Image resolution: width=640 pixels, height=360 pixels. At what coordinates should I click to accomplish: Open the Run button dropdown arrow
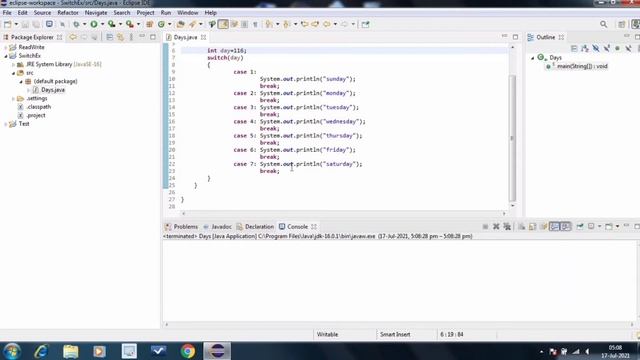pyautogui.click(x=102, y=24)
